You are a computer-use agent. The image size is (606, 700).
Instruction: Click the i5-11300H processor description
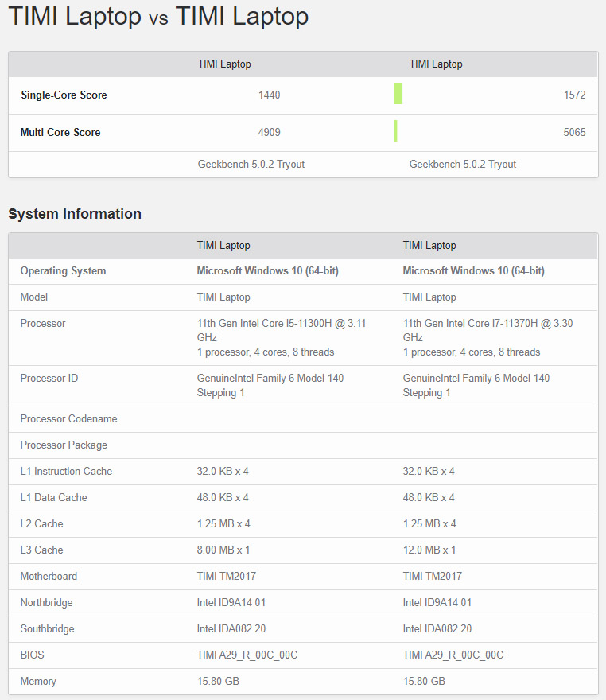point(282,337)
